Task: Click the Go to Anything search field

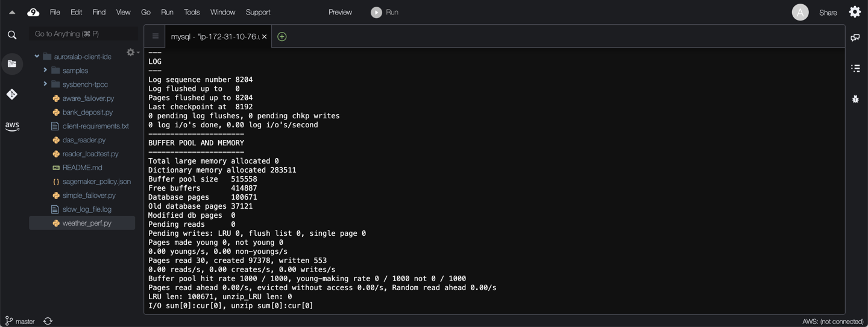Action: (83, 34)
